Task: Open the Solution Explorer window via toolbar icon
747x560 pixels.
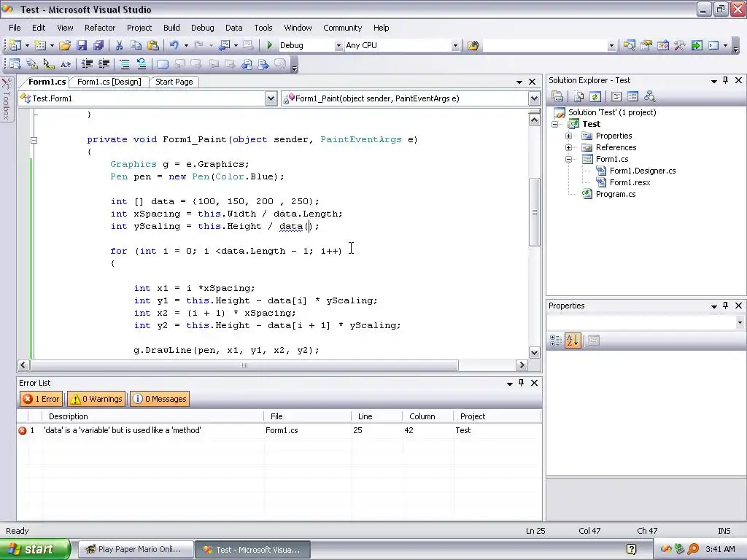Action: [x=629, y=45]
